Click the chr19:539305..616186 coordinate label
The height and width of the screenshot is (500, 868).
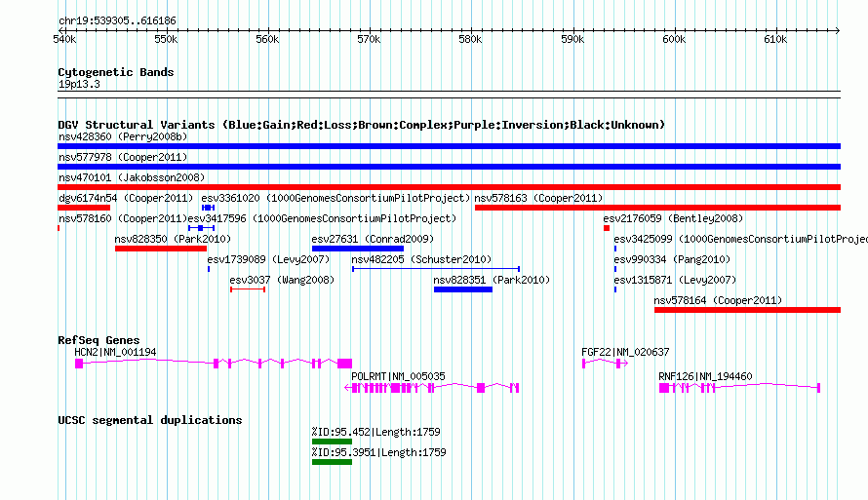(x=117, y=21)
